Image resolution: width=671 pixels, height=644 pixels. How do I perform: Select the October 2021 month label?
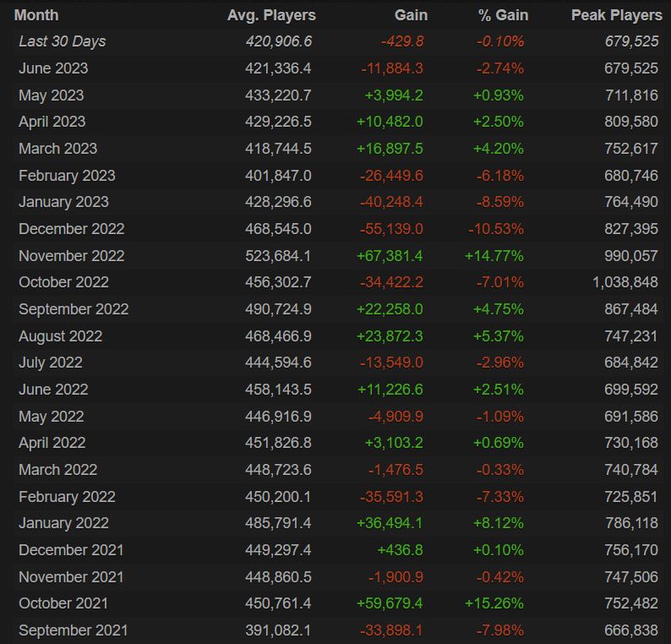pos(63,603)
